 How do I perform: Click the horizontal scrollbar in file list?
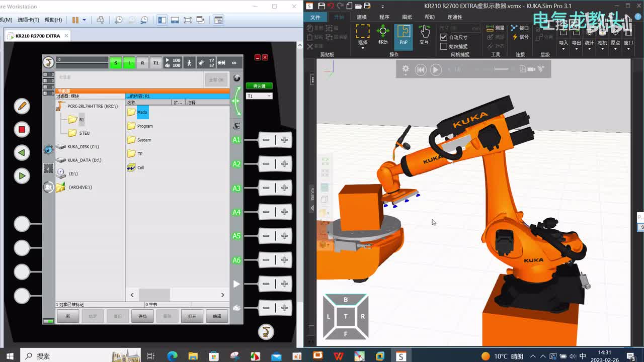click(x=154, y=295)
